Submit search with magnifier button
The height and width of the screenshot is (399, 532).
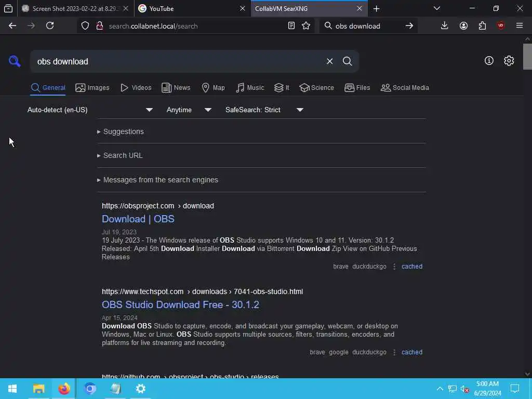(347, 61)
